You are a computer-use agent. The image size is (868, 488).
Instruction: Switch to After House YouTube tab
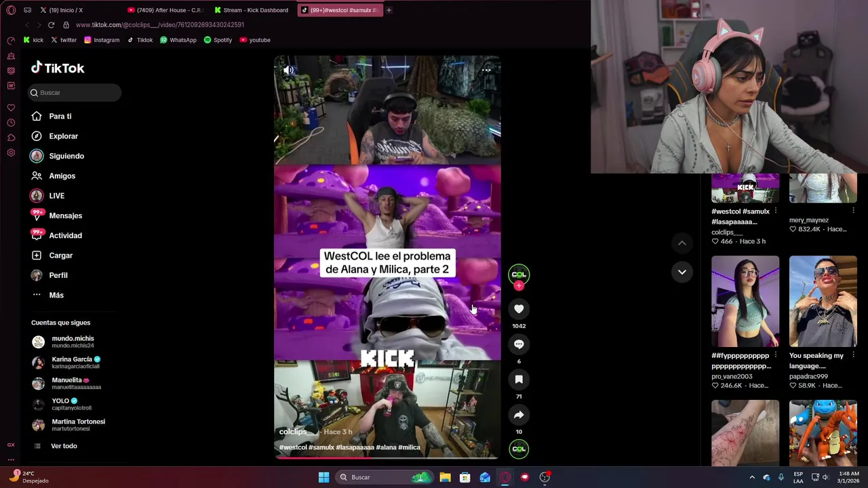166,10
